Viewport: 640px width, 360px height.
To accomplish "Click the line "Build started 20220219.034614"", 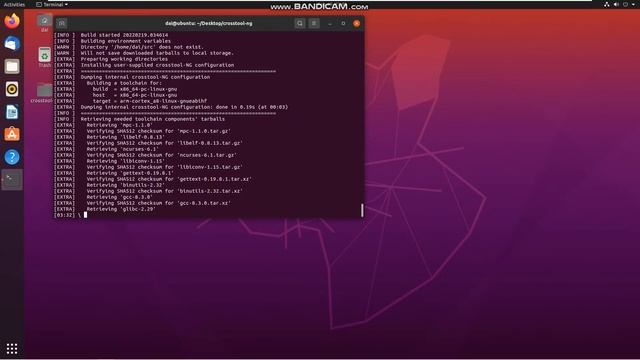I will tap(124, 35).
